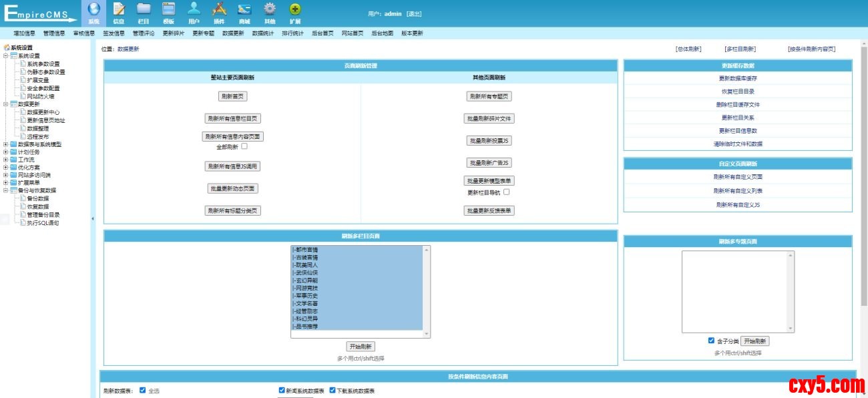This screenshot has height=398, width=868.
Task: Toggle the 全部刷新 checkbox
Action: tap(244, 146)
